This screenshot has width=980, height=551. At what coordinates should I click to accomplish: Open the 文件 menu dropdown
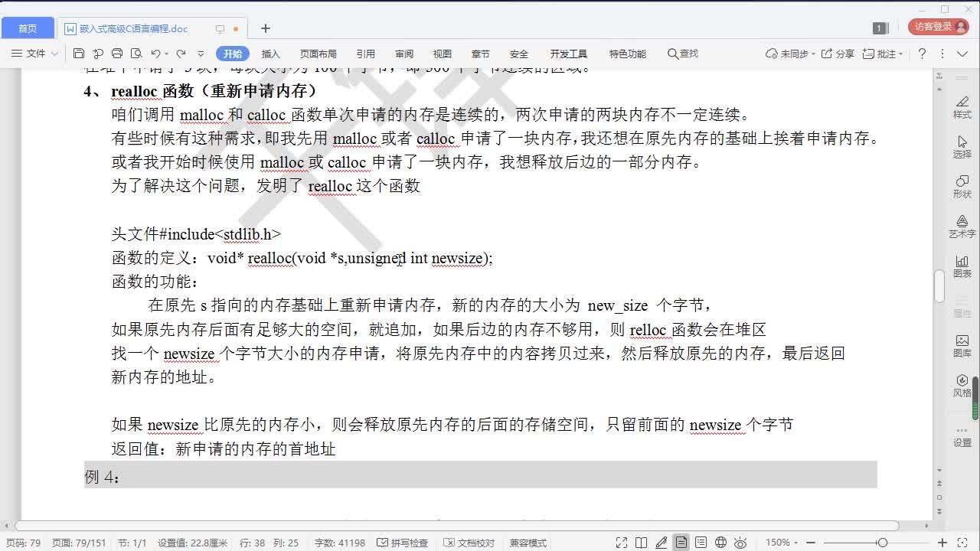point(35,54)
